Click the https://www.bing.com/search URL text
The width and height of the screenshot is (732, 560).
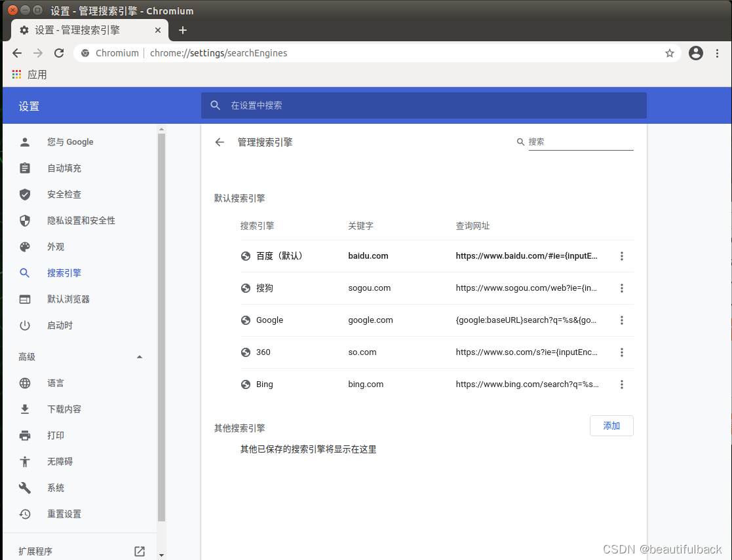pyautogui.click(x=527, y=384)
